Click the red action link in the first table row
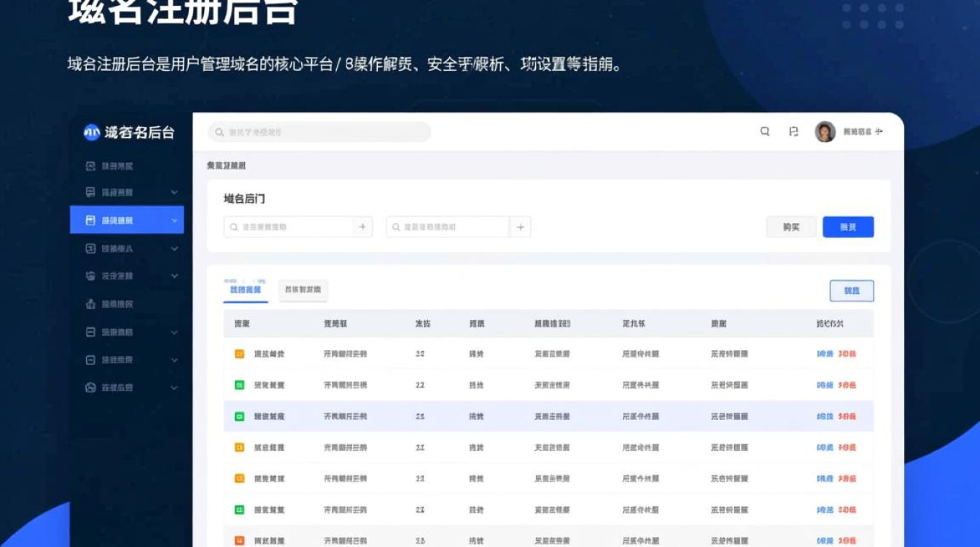This screenshot has width=980, height=547. pos(847,354)
